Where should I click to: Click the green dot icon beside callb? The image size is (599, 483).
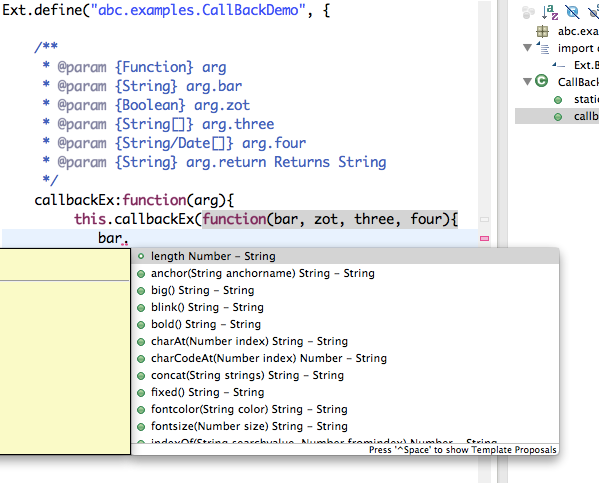pyautogui.click(x=558, y=117)
